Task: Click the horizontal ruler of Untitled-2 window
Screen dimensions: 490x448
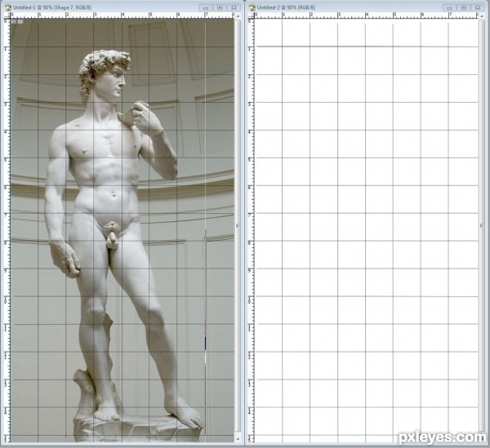Action: pyautogui.click(x=366, y=16)
